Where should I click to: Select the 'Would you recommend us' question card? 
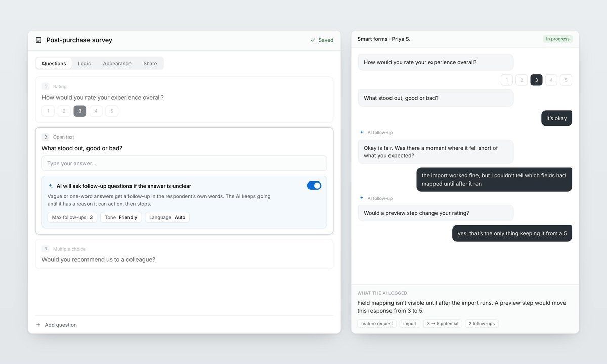[x=184, y=254]
